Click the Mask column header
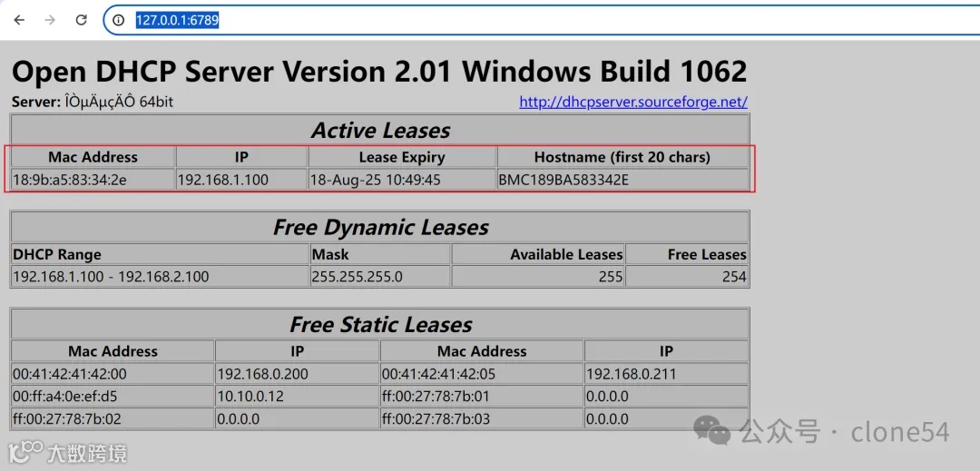This screenshot has width=980, height=471. point(330,254)
